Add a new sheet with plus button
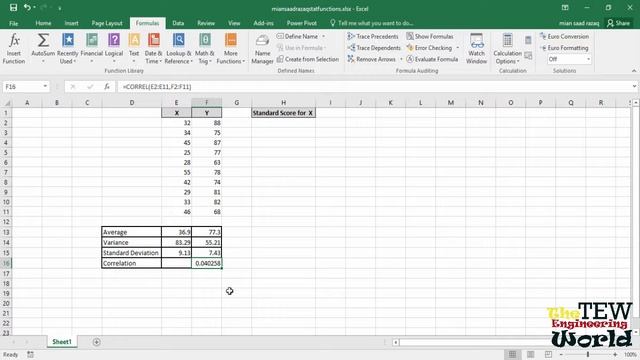 (x=96, y=342)
